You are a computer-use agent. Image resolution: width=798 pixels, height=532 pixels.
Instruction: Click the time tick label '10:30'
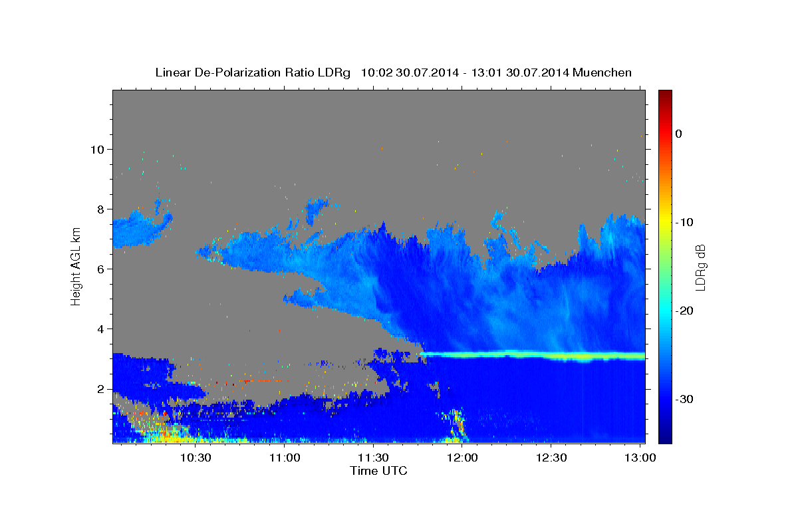196,458
